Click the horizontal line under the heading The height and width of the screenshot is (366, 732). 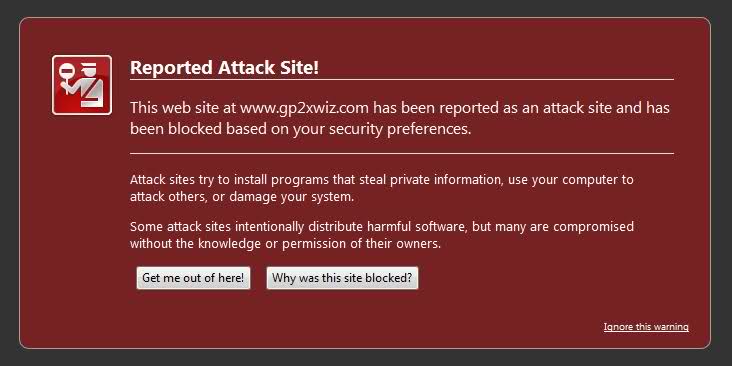(402, 79)
